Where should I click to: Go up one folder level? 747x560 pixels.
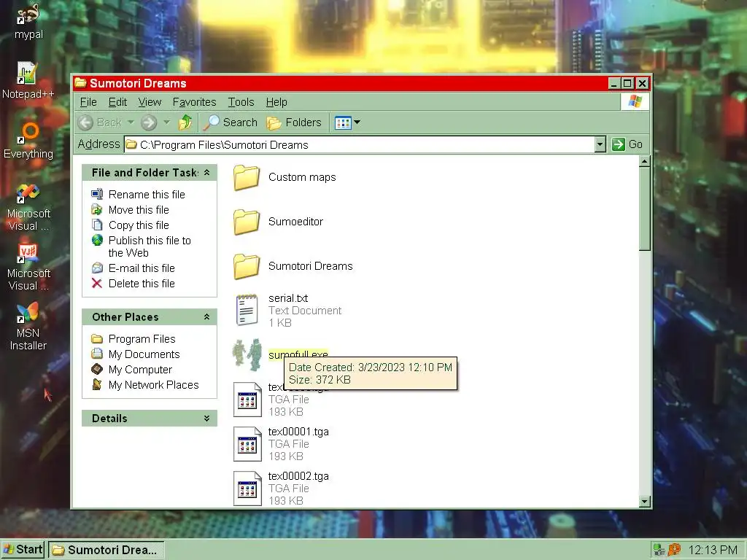(185, 122)
